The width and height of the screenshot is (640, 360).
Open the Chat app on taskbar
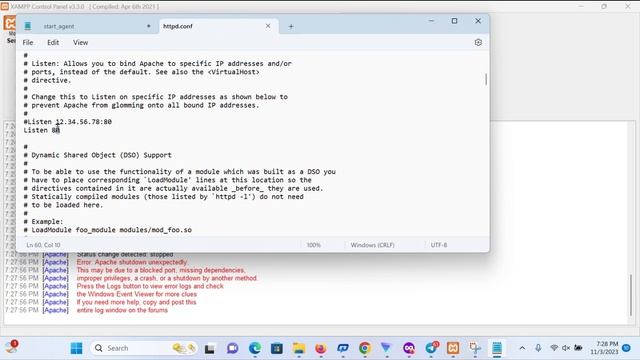(232, 348)
